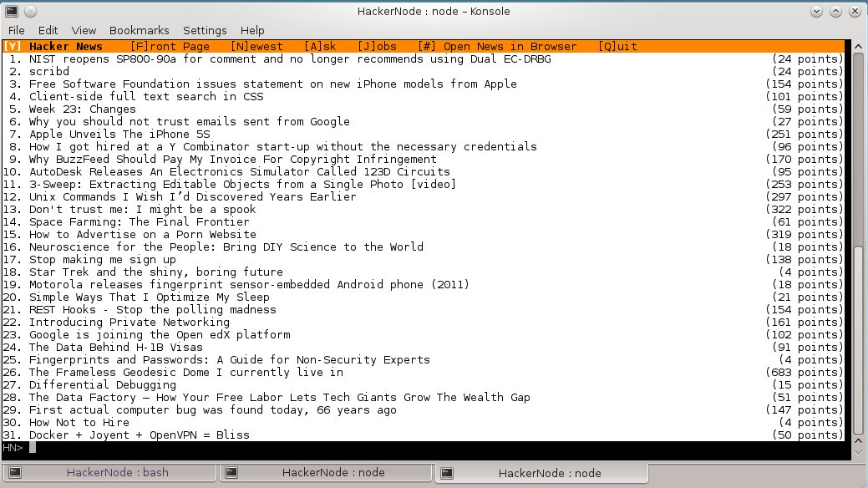Click the round sticky button next to the window icon
The image size is (868, 488).
30,11
